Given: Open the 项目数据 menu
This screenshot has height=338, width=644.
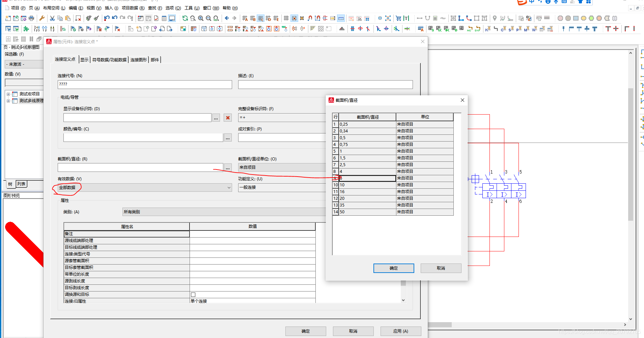Looking at the screenshot, I should tap(133, 8).
